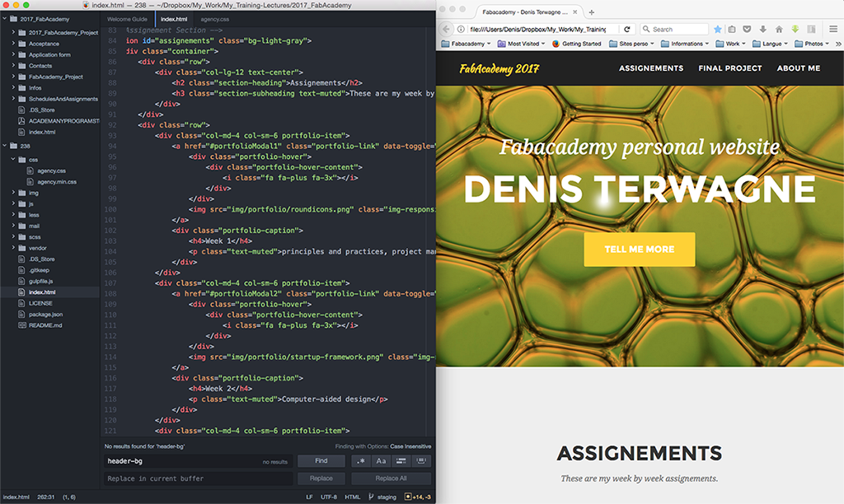Open site information icon in URL bar

coord(461,29)
